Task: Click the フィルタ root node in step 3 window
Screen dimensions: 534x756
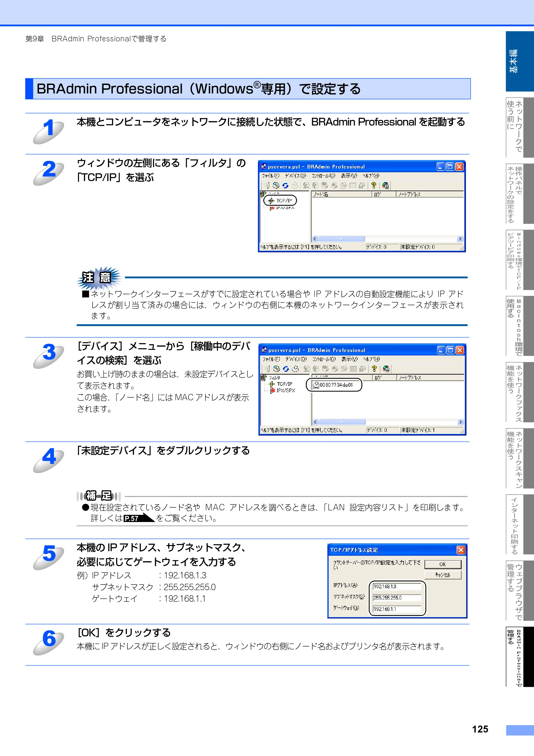Action: 271,378
